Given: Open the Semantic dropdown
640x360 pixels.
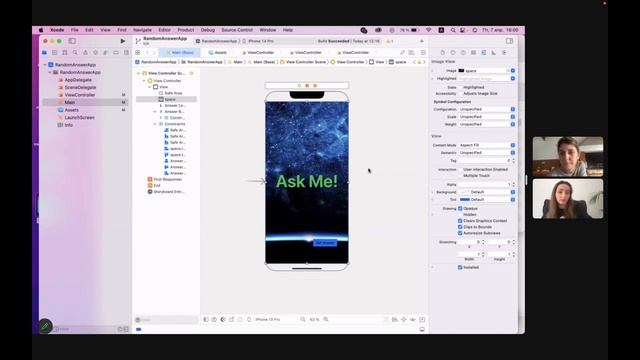Looking at the screenshot, I should 487,153.
